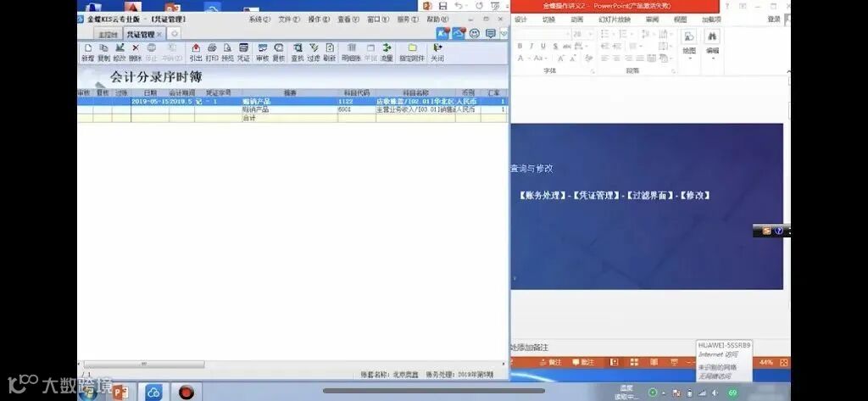
Task: Click the 审核 (audit) toolbar icon
Action: point(263,52)
